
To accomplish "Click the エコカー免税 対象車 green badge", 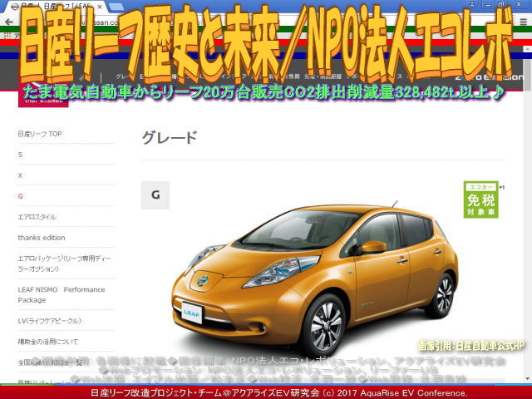I will (x=480, y=199).
